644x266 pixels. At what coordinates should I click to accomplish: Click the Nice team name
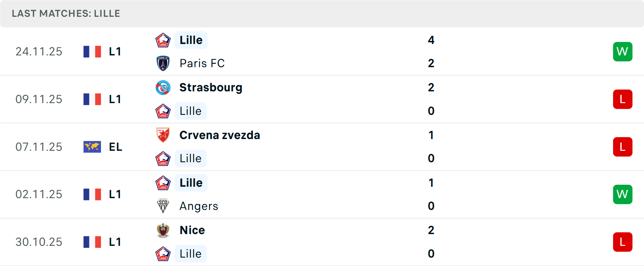coord(192,230)
